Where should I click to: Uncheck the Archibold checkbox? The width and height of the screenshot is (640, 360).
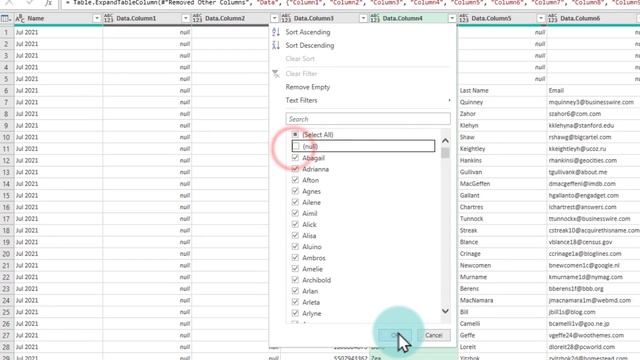tap(295, 280)
